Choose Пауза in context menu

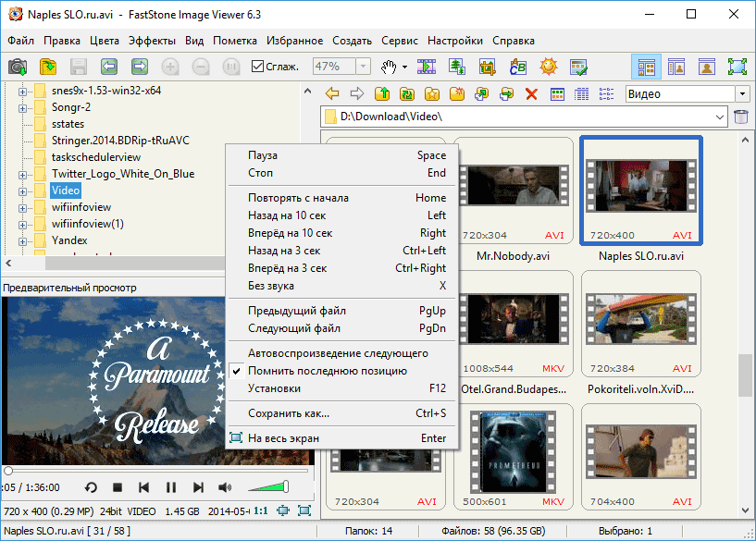click(x=342, y=155)
